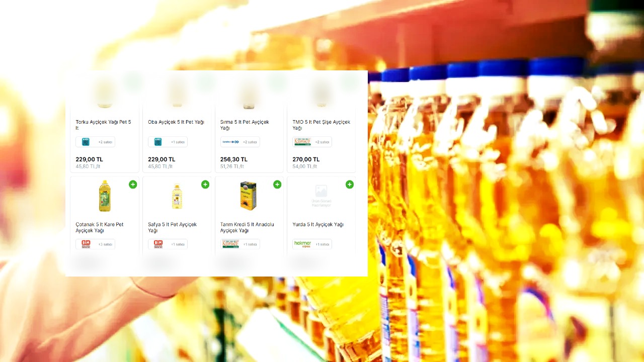Screen dimensions: 644x362
Task: Click Çotanak yellow oil bottle image
Action: (x=105, y=196)
